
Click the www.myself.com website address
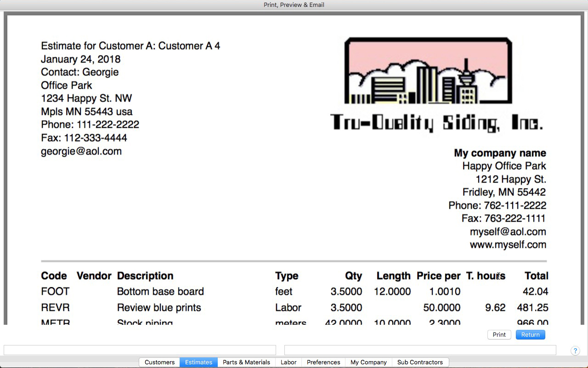pyautogui.click(x=508, y=245)
